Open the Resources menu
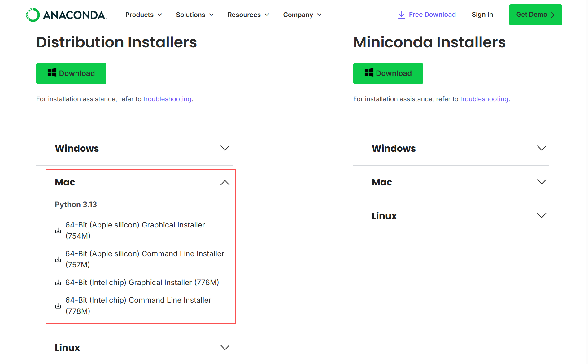Screen dimensions: 588x364 248,15
